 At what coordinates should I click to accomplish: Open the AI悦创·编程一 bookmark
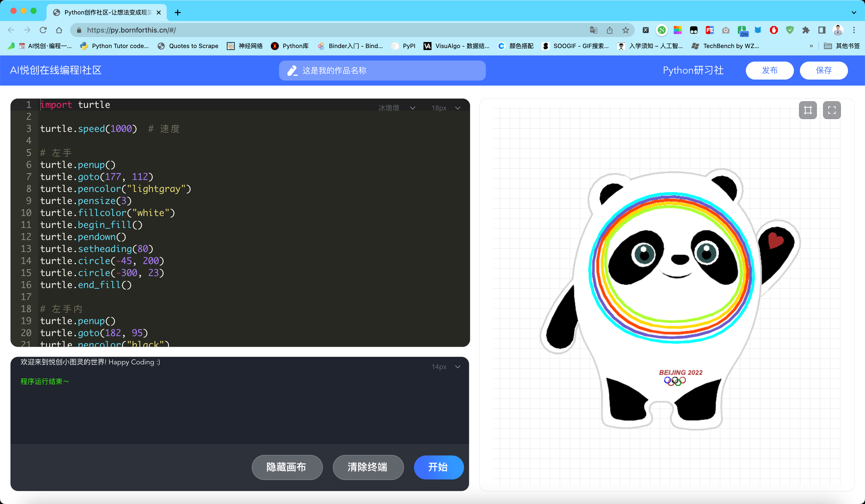(45, 46)
